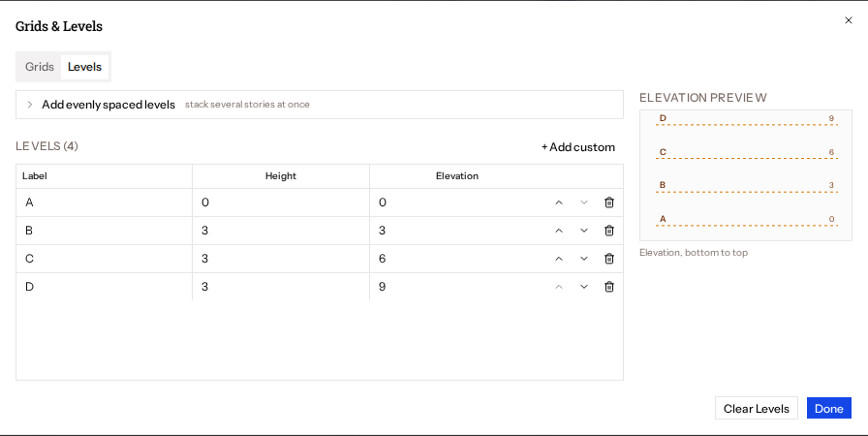Move level C up
Image resolution: width=868 pixels, height=436 pixels.
pos(559,259)
